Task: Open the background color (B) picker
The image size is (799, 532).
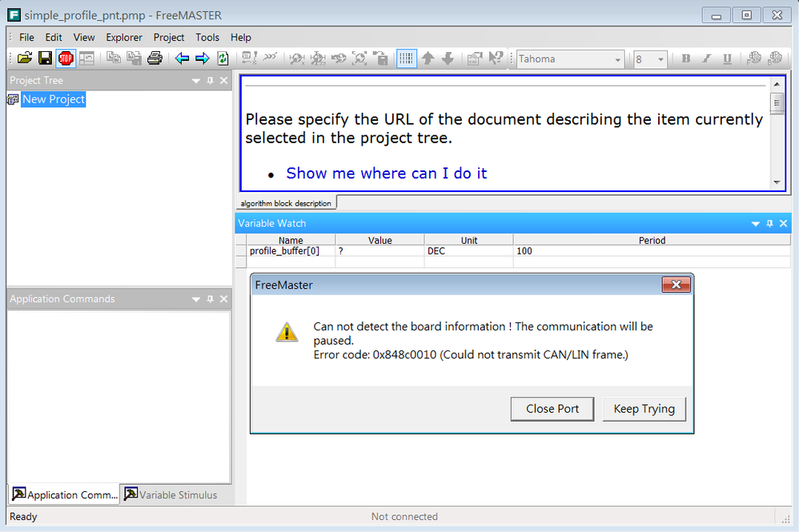Action: [774, 58]
